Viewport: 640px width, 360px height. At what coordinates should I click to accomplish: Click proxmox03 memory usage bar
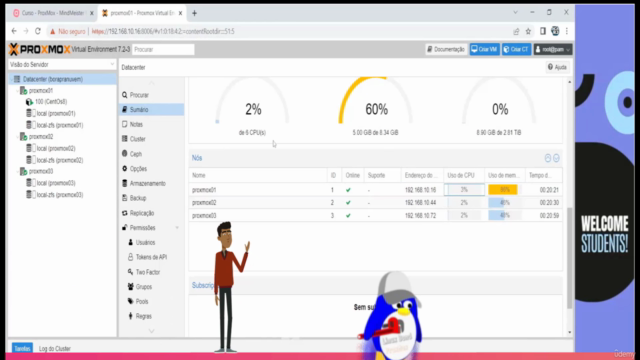[504, 216]
